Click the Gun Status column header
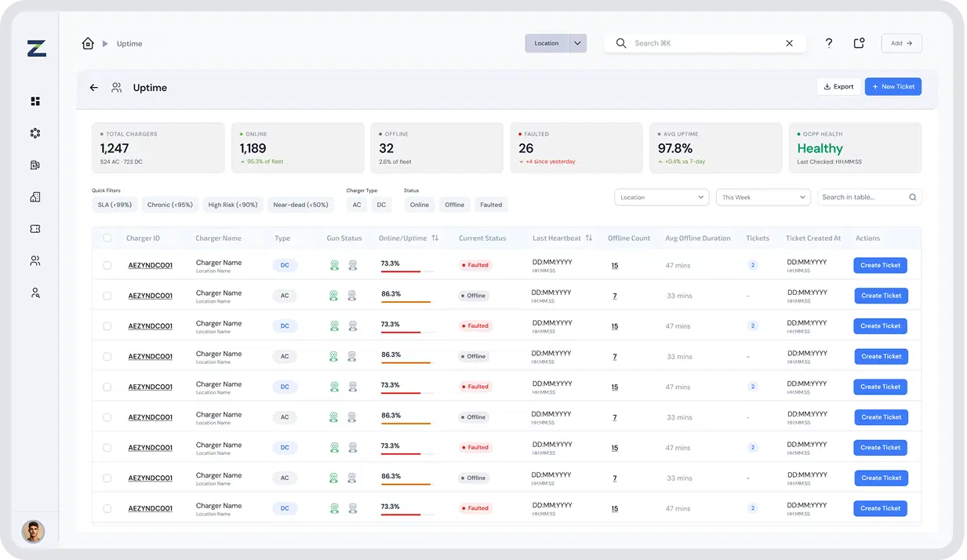 point(344,238)
